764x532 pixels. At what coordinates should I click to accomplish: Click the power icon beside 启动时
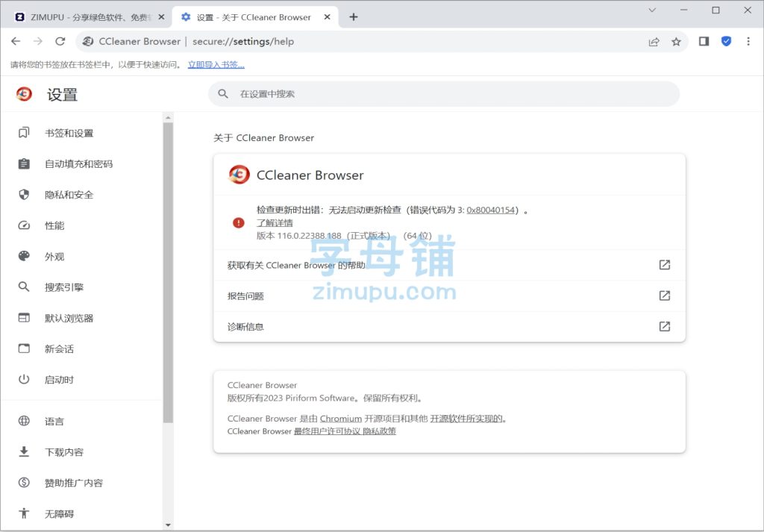coord(24,379)
